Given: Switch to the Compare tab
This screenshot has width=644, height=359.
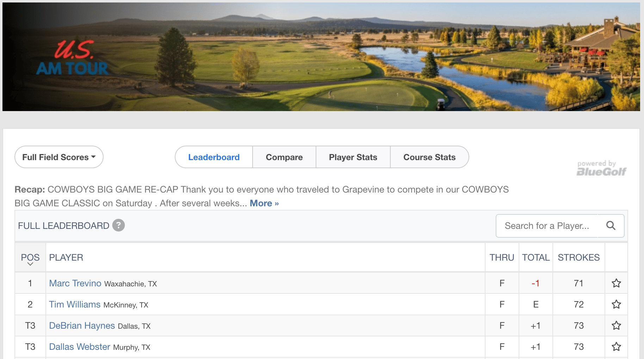Looking at the screenshot, I should 284,157.
